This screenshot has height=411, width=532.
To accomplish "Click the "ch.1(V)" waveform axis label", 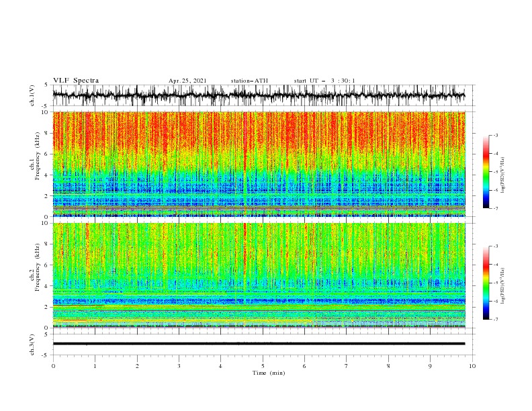I will point(32,95).
